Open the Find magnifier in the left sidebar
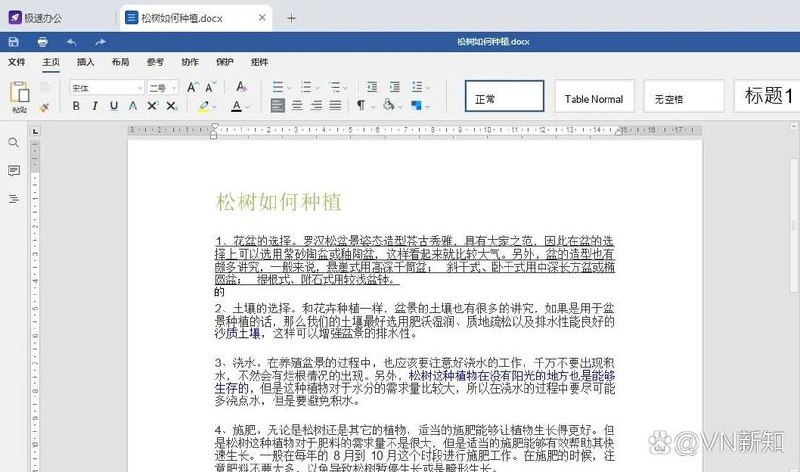 coord(14,143)
